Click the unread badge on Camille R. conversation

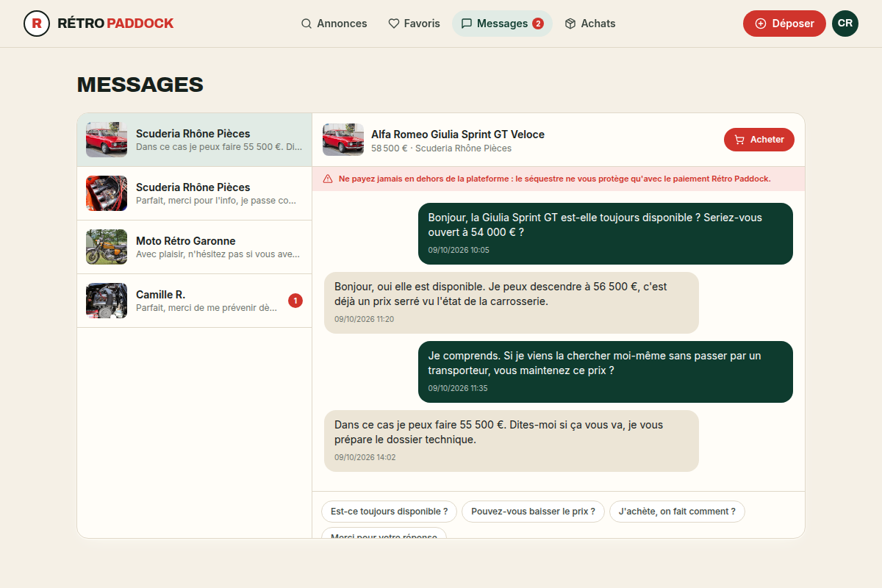coord(295,301)
